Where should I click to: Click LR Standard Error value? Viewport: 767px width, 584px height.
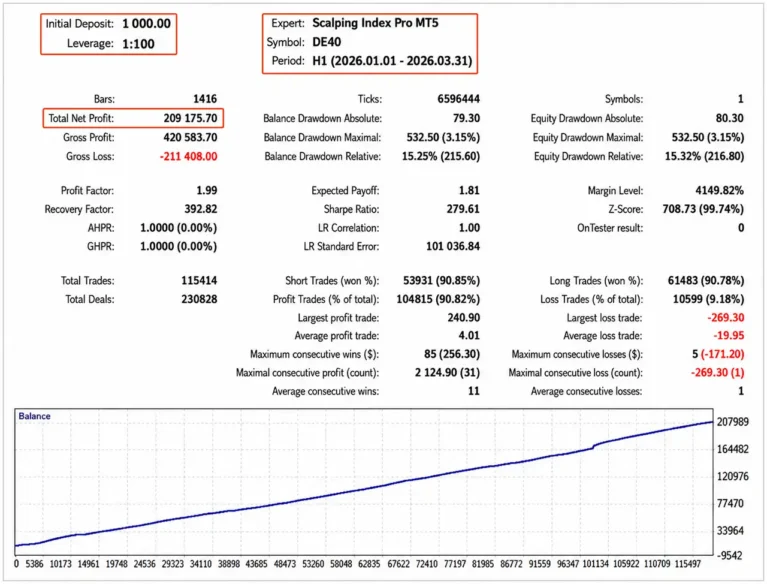[x=453, y=247]
